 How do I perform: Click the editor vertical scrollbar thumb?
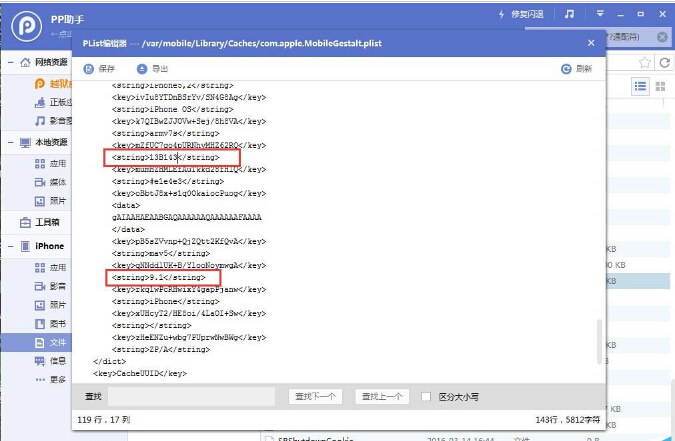599,342
